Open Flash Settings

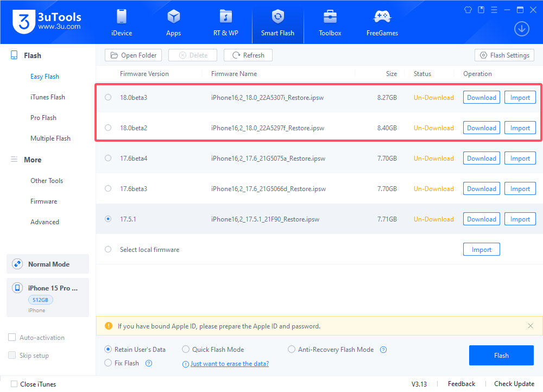point(504,55)
